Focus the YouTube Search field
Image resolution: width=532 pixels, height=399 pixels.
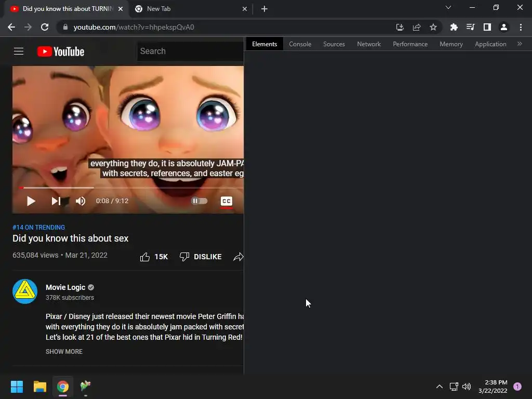[x=190, y=51]
